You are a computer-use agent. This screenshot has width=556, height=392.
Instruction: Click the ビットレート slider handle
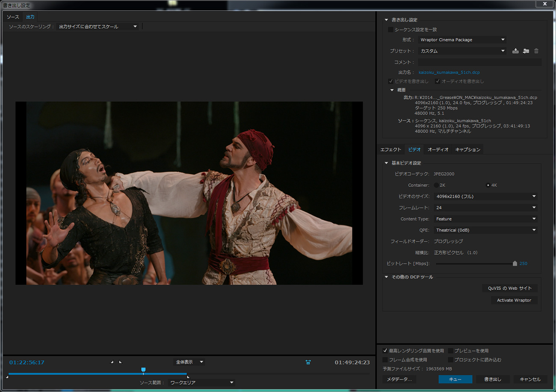tap(515, 264)
